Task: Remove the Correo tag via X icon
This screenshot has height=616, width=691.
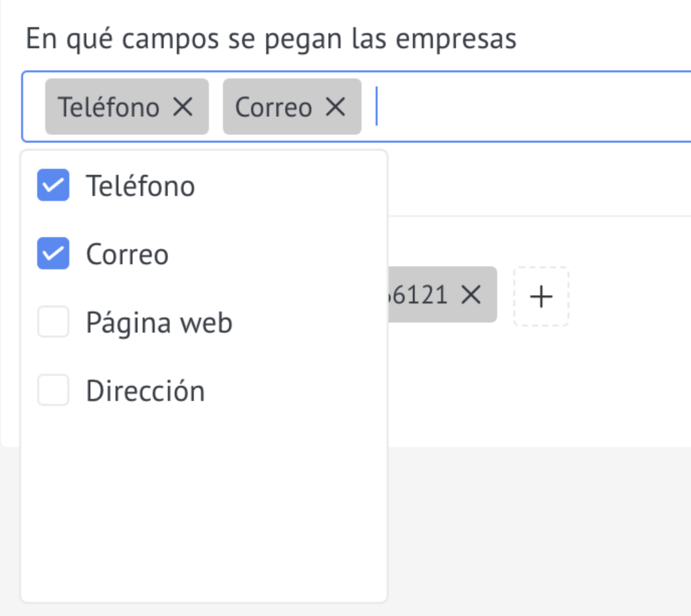Action: pyautogui.click(x=335, y=107)
